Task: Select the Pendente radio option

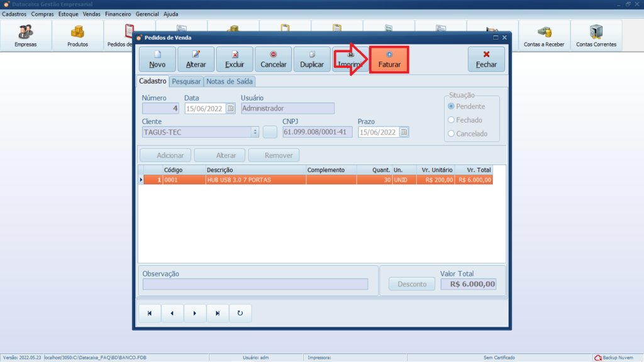Action: pos(451,106)
